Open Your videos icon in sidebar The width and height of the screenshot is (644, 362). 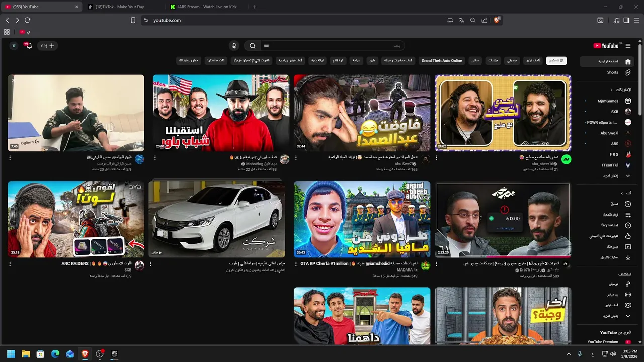click(628, 247)
